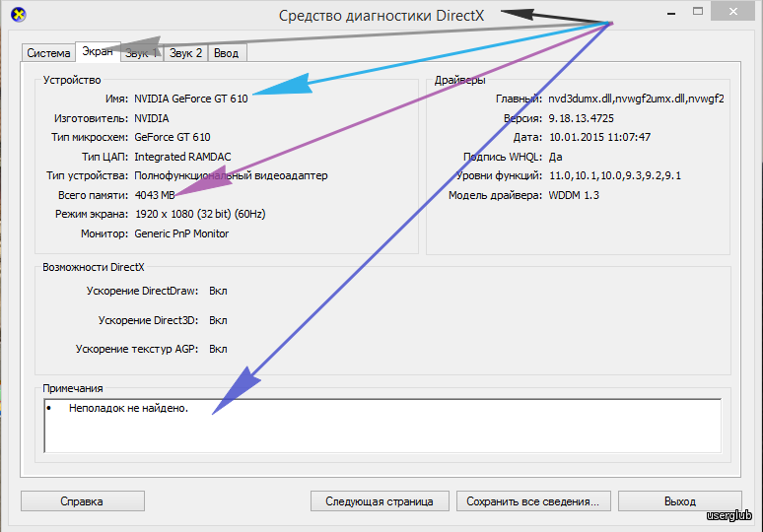
Task: Click the Тип ЦАП label
Action: [104, 157]
